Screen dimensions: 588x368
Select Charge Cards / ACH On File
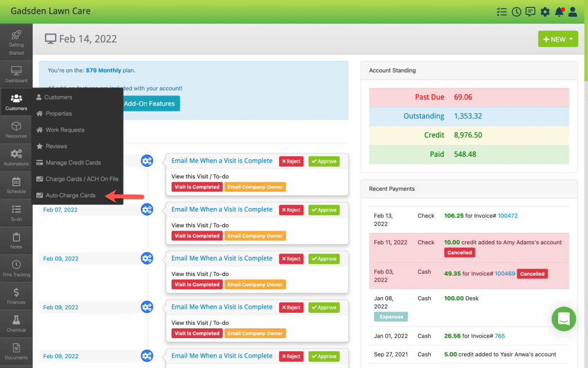click(x=82, y=179)
